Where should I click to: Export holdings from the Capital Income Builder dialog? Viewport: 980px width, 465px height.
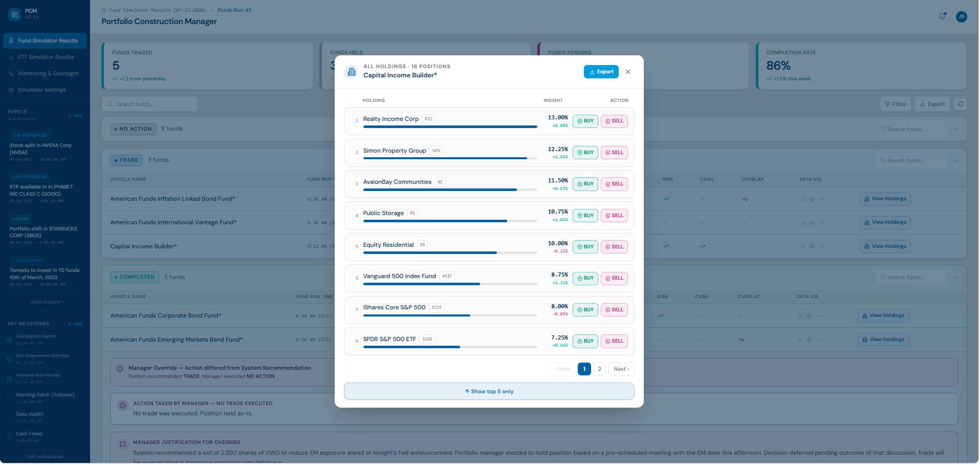click(601, 72)
